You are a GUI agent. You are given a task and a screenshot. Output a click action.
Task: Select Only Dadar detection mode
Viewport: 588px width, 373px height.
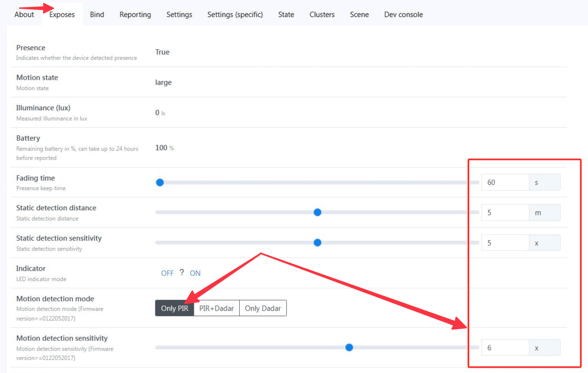263,308
